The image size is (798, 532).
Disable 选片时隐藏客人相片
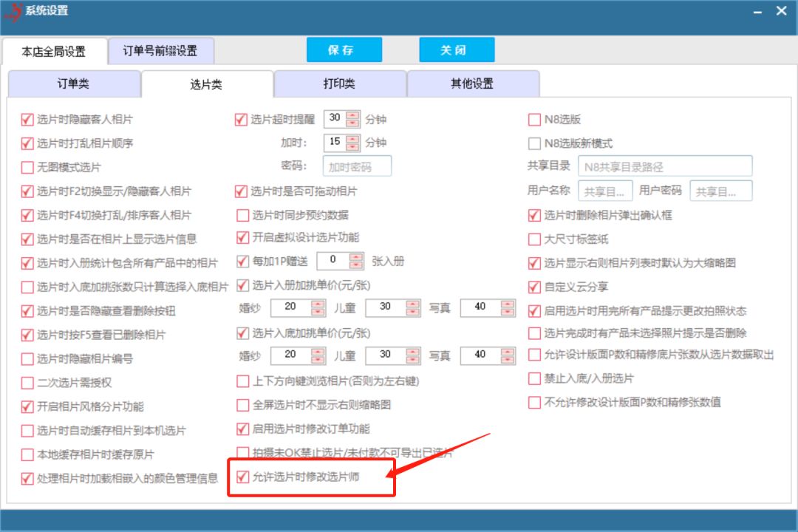26,118
